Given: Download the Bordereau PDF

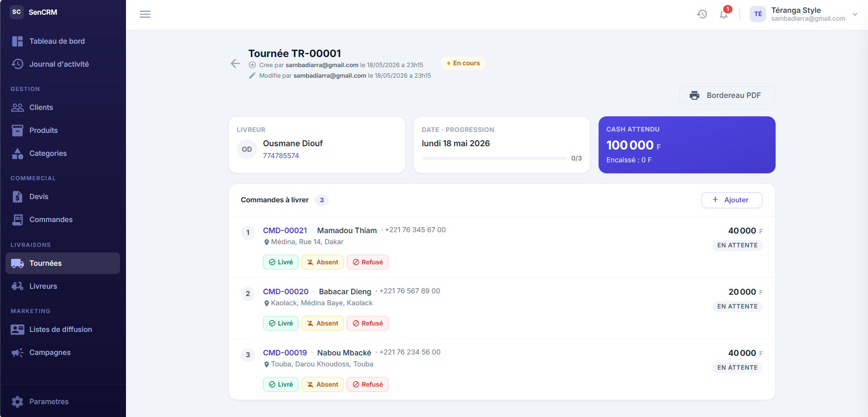Looking at the screenshot, I should [x=727, y=96].
